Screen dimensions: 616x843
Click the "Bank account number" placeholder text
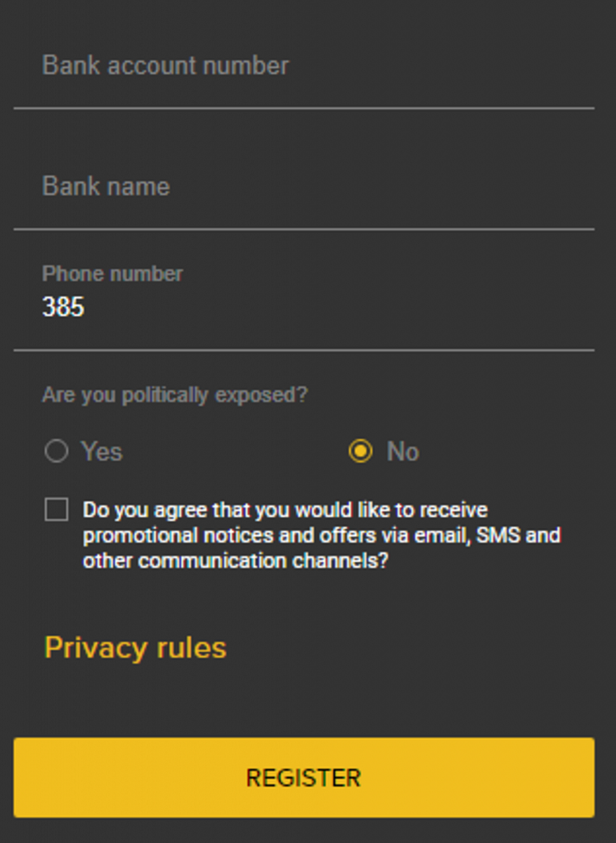(165, 66)
